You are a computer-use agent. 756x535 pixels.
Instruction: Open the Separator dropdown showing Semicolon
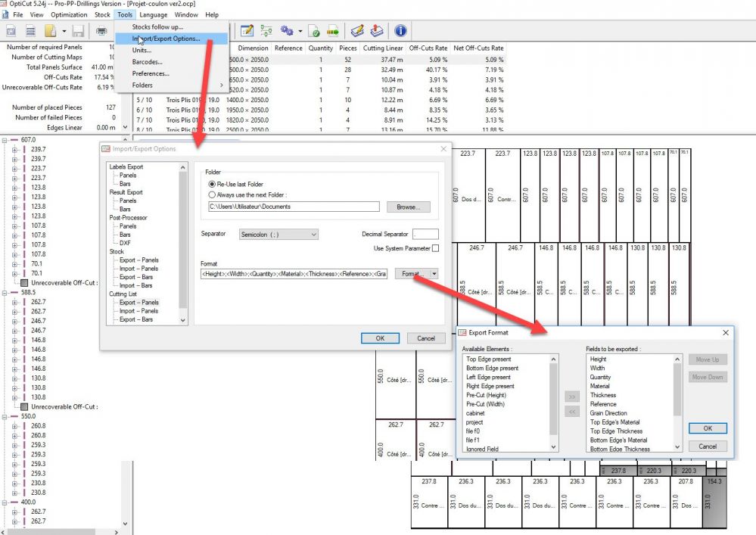click(x=278, y=235)
